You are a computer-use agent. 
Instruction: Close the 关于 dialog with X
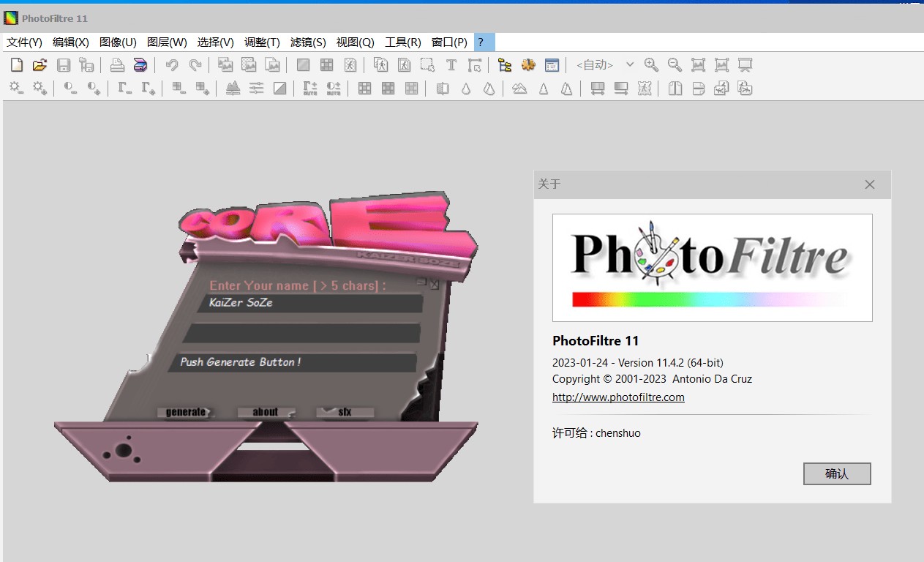click(870, 184)
